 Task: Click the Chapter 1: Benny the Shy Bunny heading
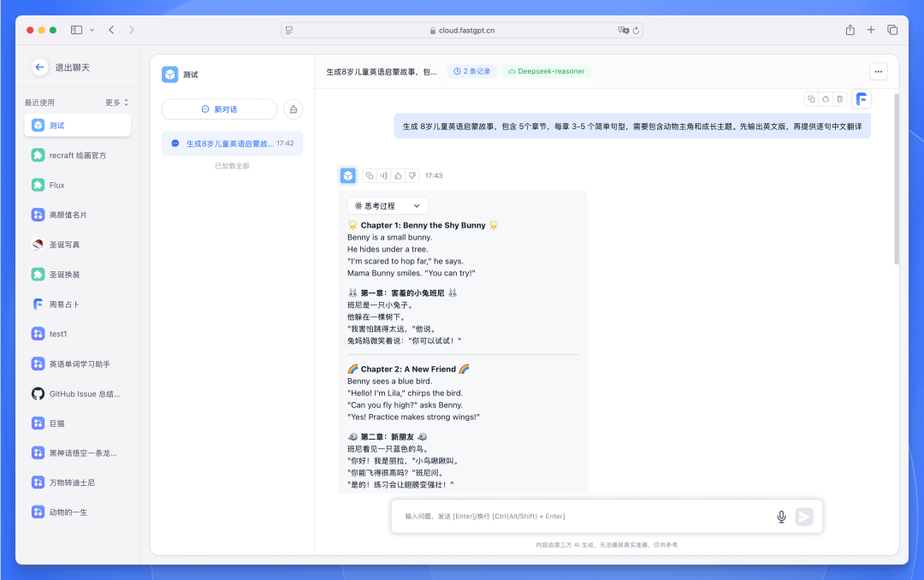point(423,225)
